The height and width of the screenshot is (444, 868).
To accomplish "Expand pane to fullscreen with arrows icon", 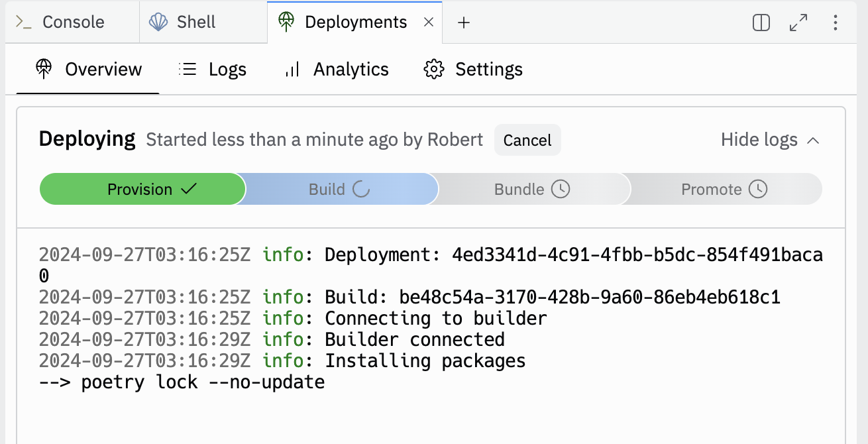I will pos(798,23).
